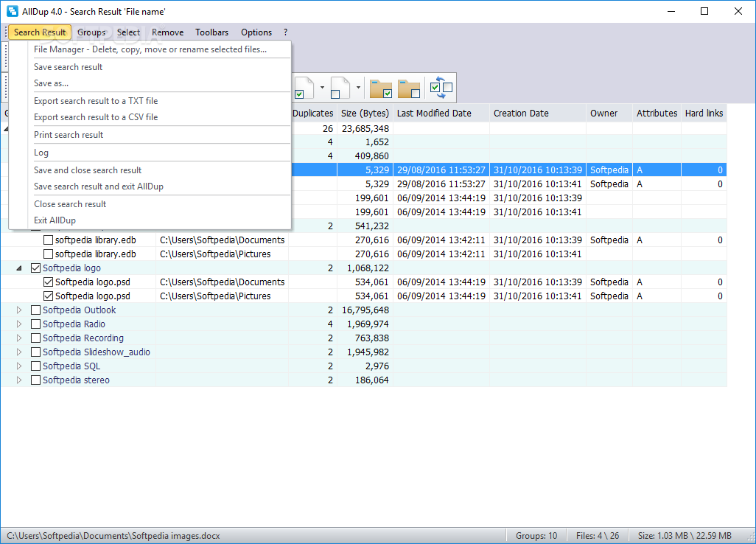This screenshot has width=756, height=544.
Task: Click the AllDup app icon in title bar
Action: (x=12, y=11)
